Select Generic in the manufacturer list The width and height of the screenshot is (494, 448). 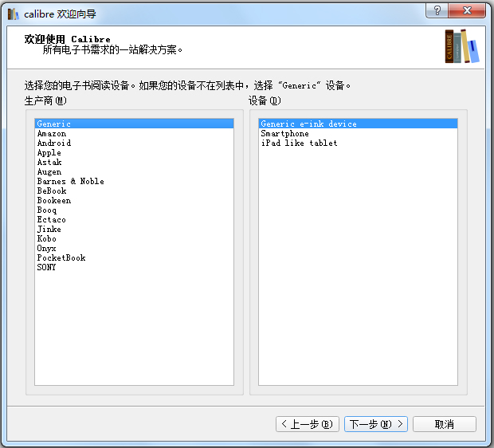tap(134, 124)
